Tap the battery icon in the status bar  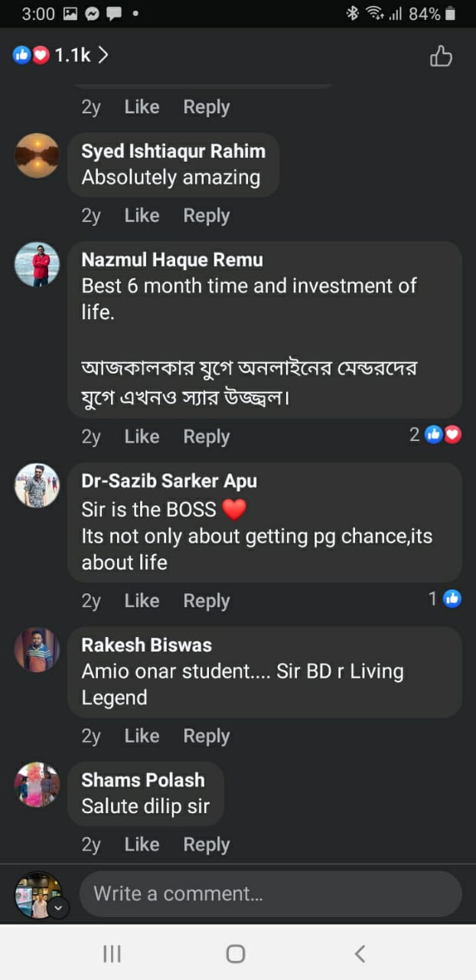451,14
